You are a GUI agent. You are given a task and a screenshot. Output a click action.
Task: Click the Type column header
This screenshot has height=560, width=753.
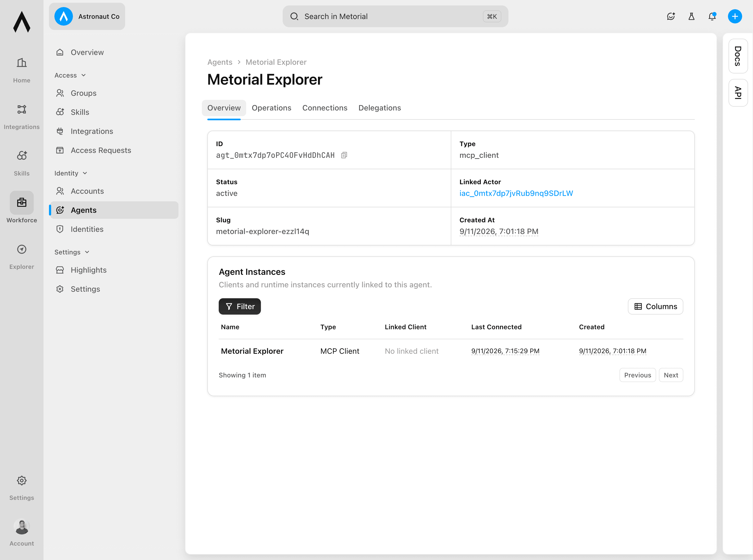(328, 327)
